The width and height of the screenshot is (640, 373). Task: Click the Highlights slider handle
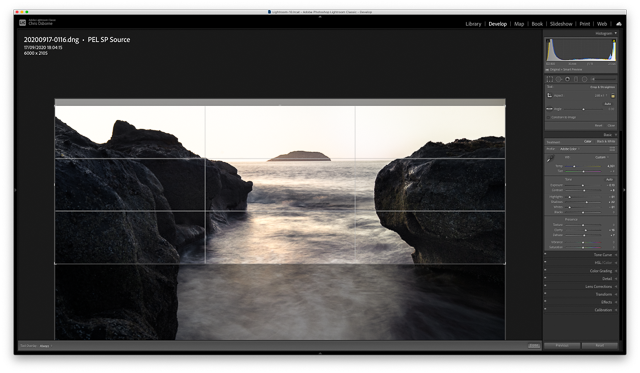(x=570, y=197)
